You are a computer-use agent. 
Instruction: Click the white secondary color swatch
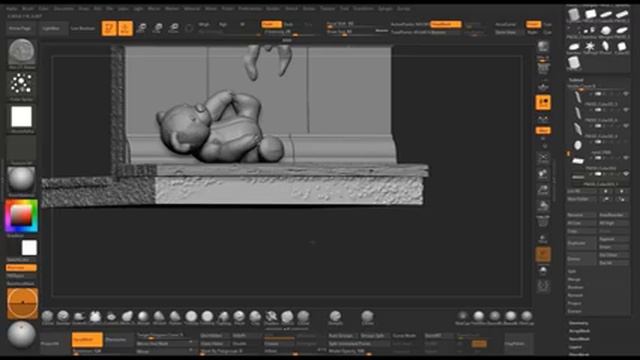click(29, 248)
